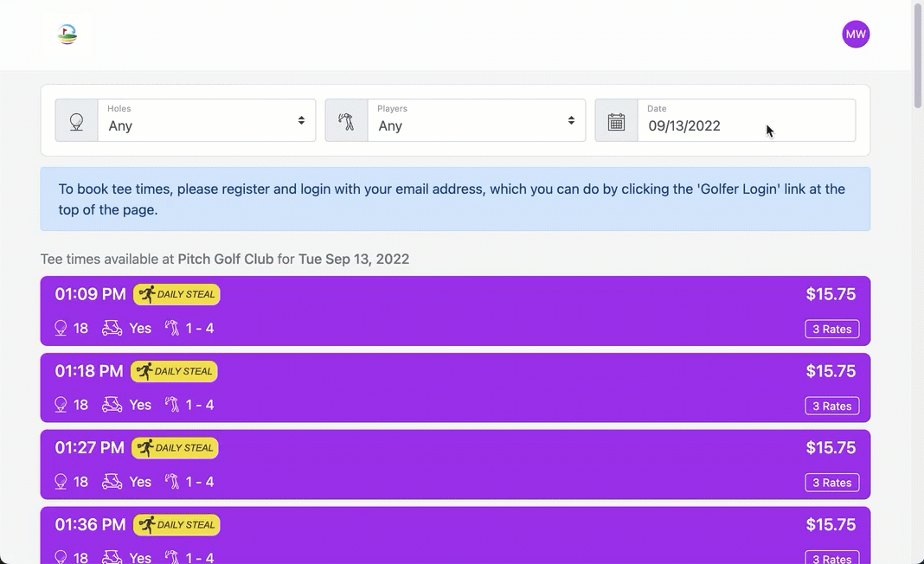The height and width of the screenshot is (564, 924).
Task: Click the golf hole icon beside Holes
Action: point(76,121)
